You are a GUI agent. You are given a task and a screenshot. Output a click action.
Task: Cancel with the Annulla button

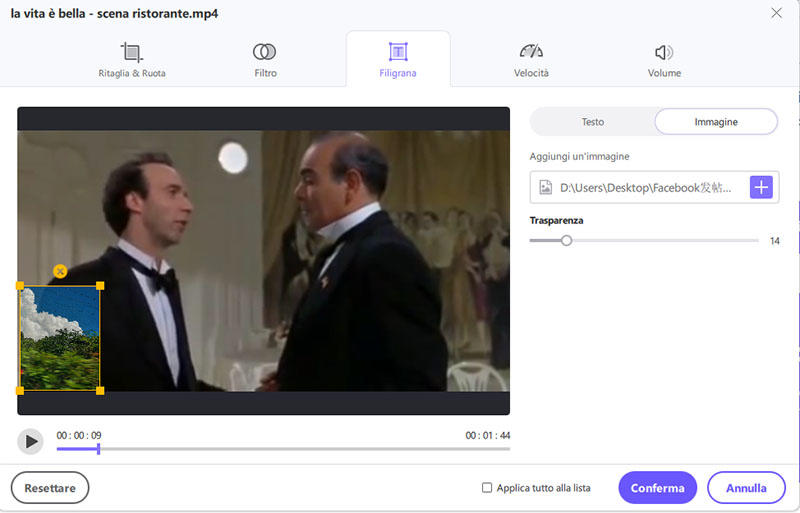pos(746,487)
